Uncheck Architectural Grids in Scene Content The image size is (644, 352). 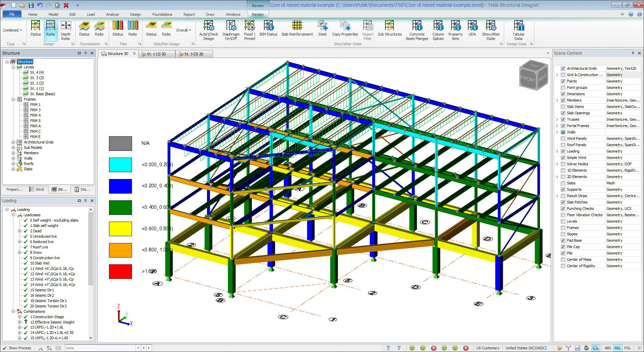(563, 68)
